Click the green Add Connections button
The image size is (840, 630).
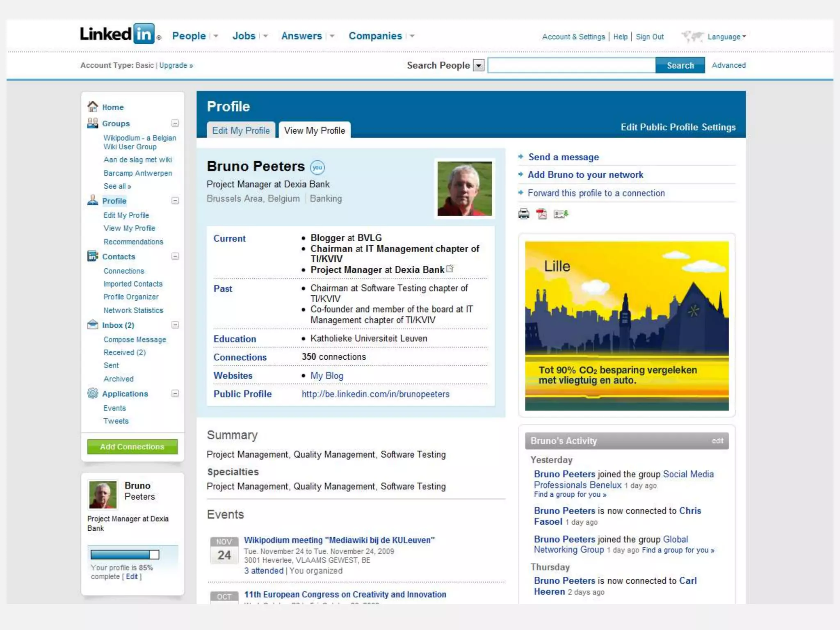[132, 447]
